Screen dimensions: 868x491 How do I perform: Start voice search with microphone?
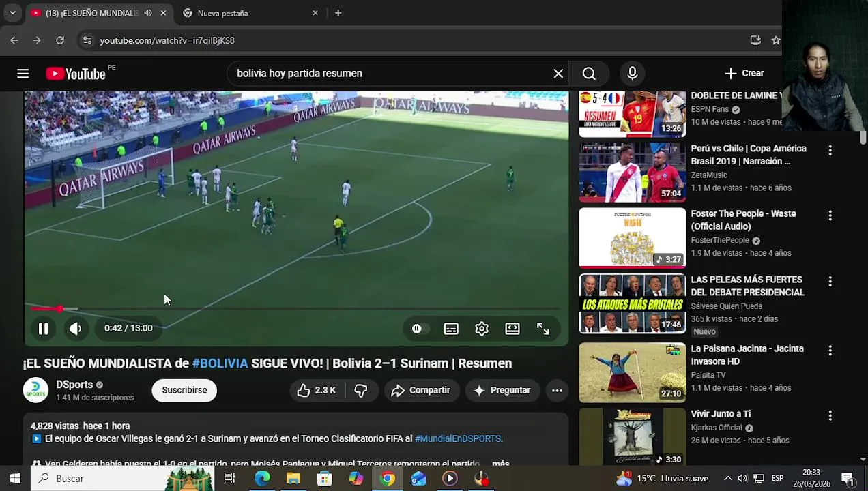pos(632,74)
